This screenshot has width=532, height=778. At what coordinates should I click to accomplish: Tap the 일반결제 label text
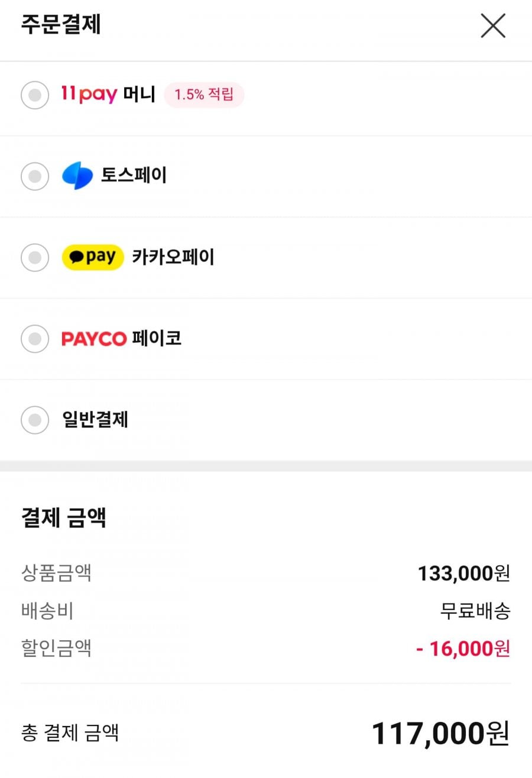click(95, 420)
